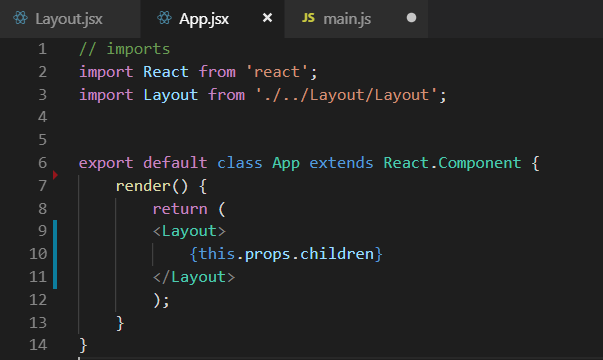Click the './../Layout/Layout' import path

(346, 95)
